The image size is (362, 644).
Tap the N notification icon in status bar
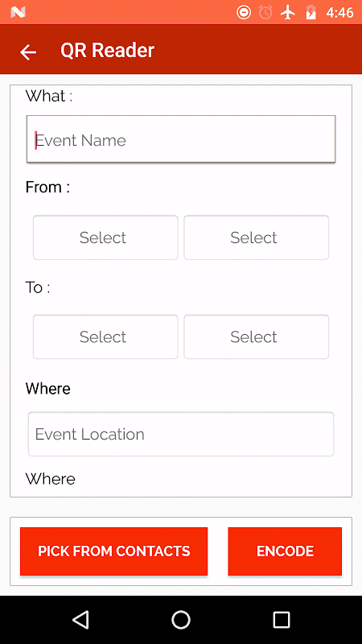pos(18,13)
